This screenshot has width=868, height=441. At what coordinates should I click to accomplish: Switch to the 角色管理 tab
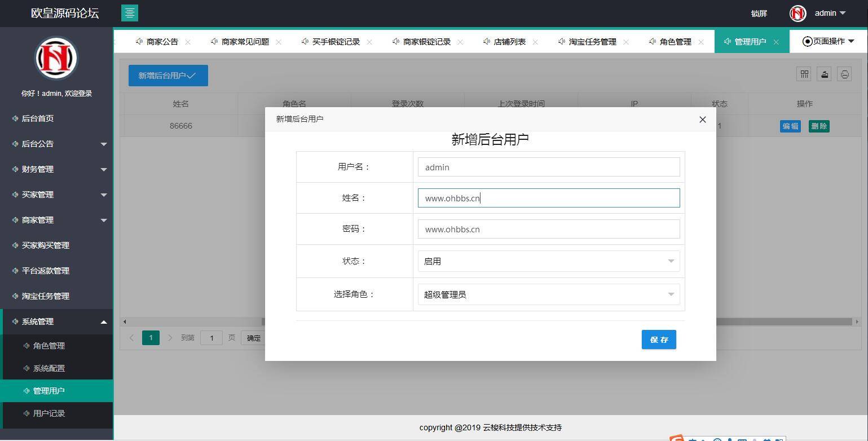[x=675, y=41]
